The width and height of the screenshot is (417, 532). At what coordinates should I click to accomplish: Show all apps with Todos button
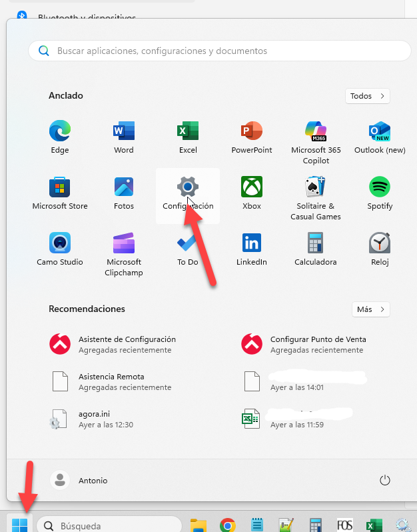tap(368, 96)
